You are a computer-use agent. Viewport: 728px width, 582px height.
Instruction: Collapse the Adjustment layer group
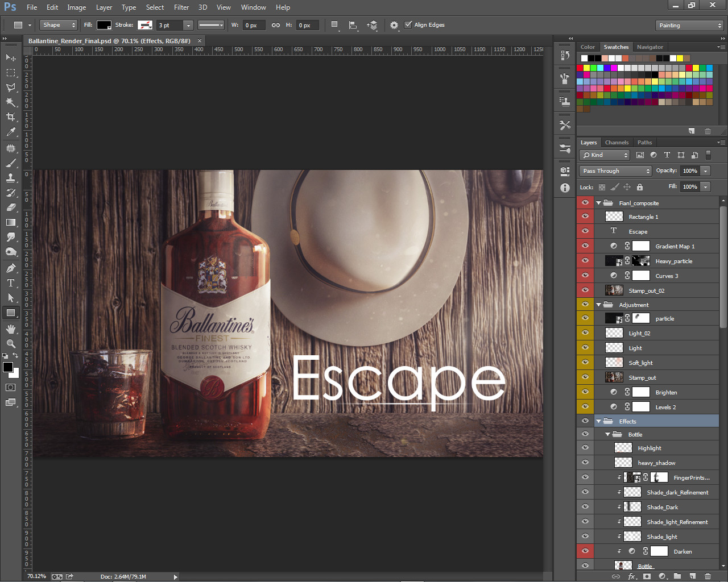click(x=598, y=305)
